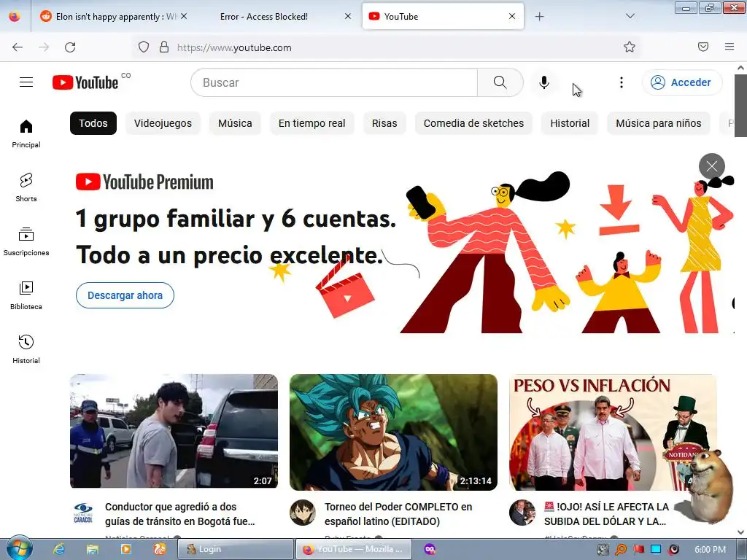Click the Acceder sign-in button

682,82
